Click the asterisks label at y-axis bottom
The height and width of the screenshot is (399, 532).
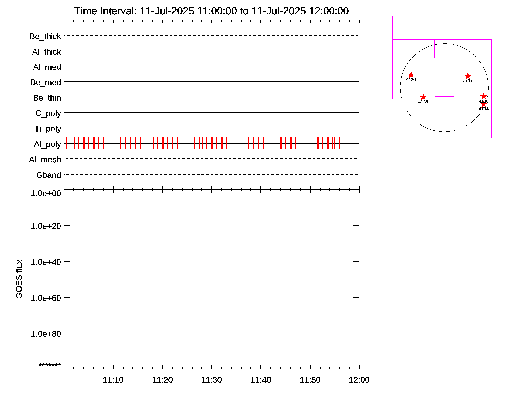pos(50,366)
